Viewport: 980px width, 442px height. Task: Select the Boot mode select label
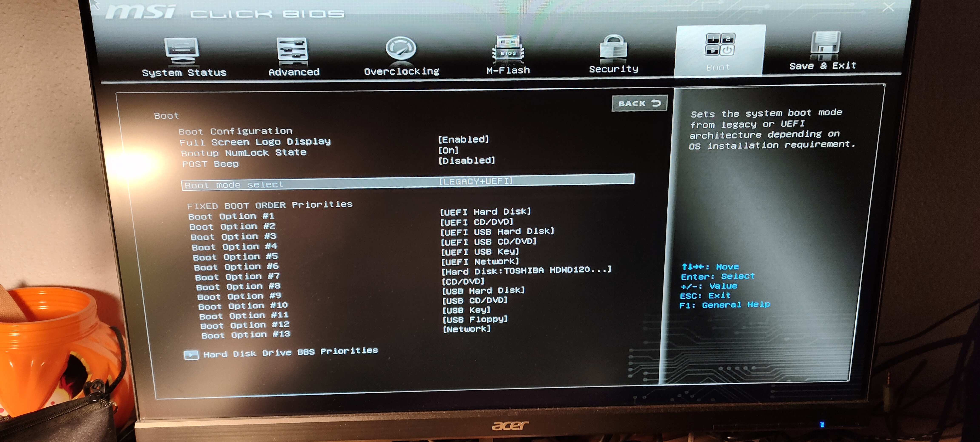coord(234,185)
